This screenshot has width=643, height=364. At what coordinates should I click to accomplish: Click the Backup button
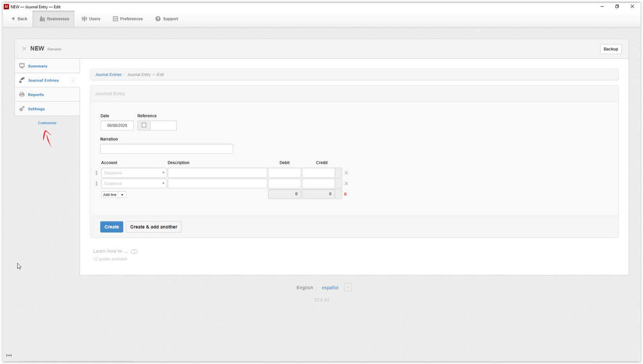tap(611, 49)
